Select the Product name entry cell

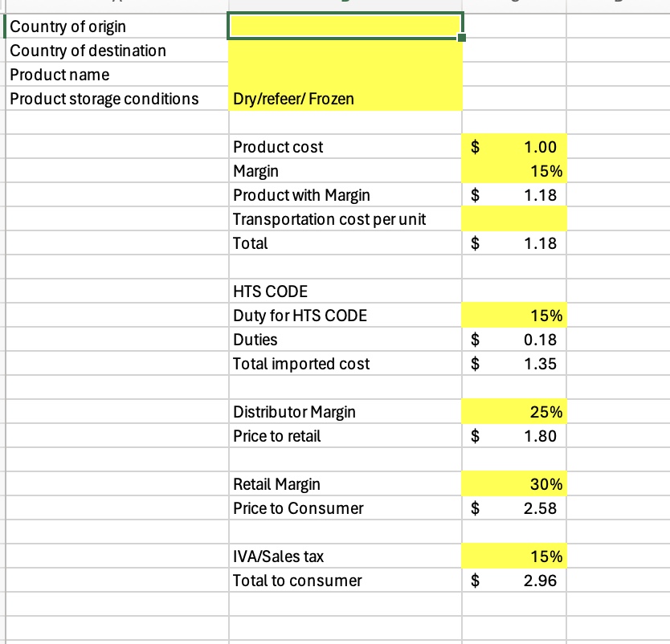coord(345,75)
